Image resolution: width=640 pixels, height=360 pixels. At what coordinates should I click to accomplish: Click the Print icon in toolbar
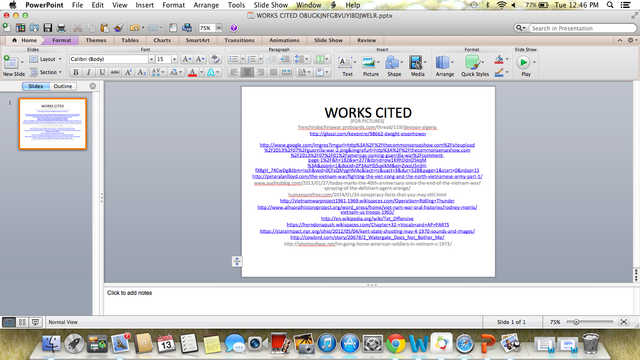(61, 28)
